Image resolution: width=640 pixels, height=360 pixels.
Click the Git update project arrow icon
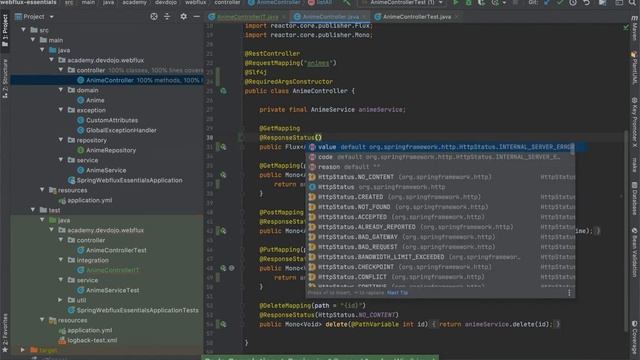(547, 2)
